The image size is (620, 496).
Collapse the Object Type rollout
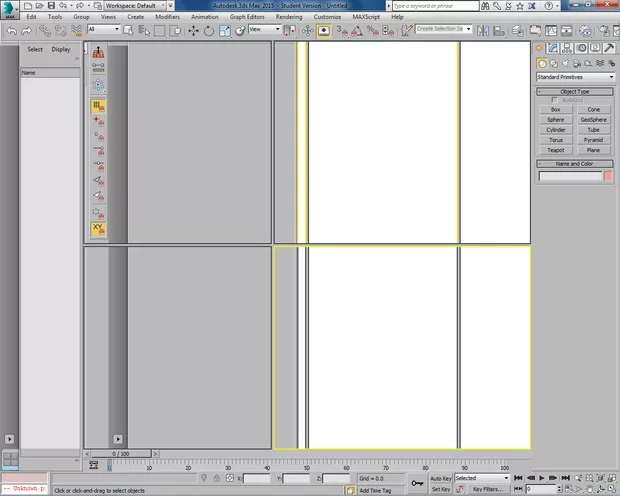tap(574, 91)
